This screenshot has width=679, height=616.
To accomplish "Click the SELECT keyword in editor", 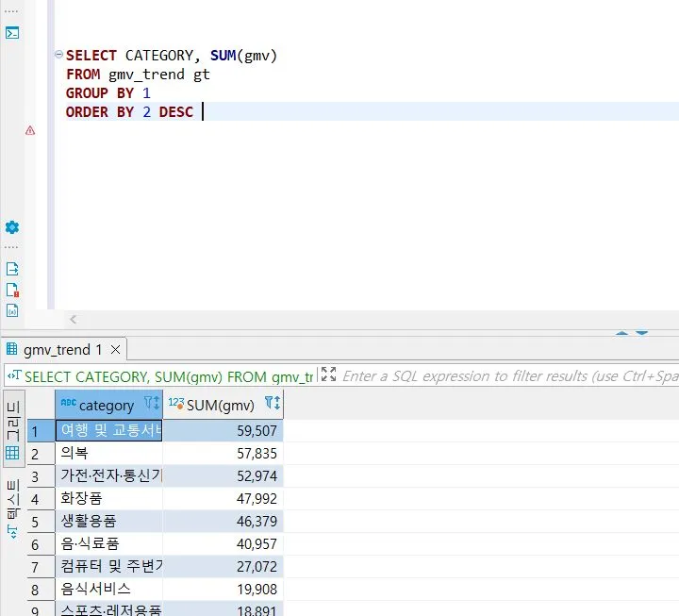I will point(91,56).
